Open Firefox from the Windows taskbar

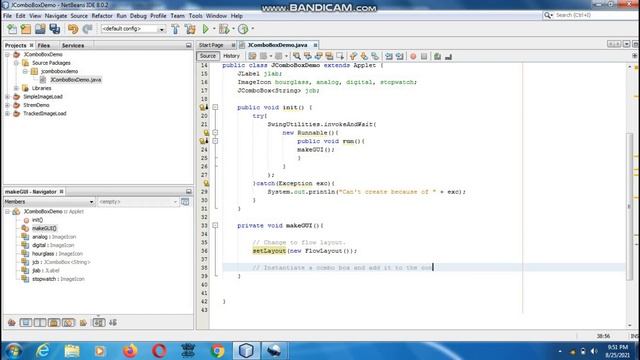[x=130, y=351]
